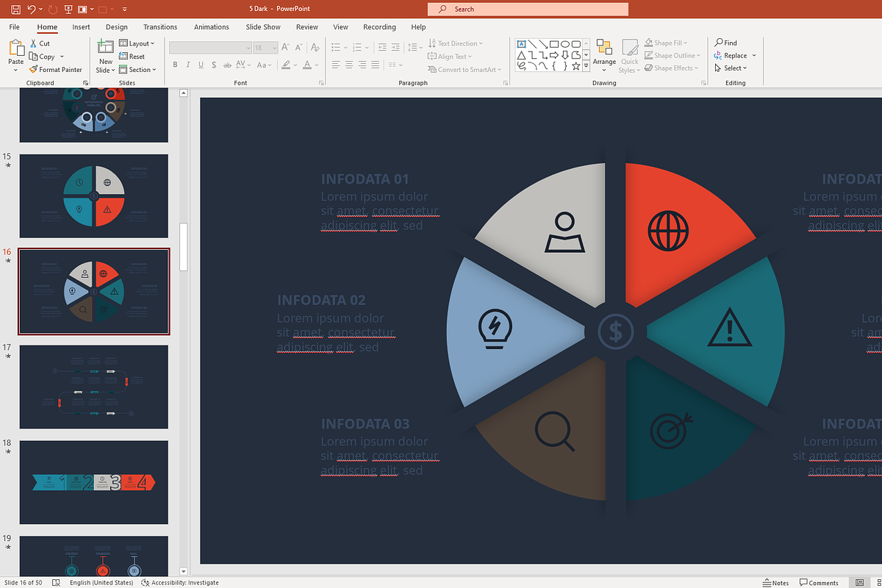Click the Clear All Formatting icon
The image size is (882, 588).
coord(315,47)
